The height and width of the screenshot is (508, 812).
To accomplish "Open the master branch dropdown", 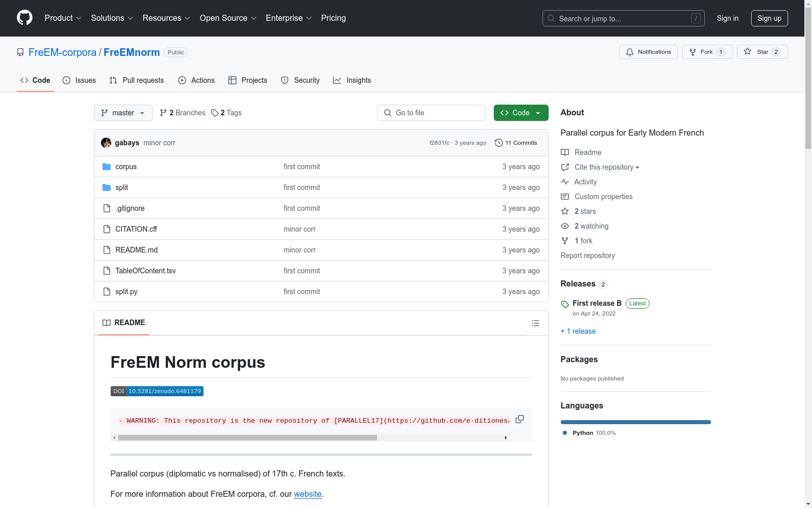I will tap(123, 113).
